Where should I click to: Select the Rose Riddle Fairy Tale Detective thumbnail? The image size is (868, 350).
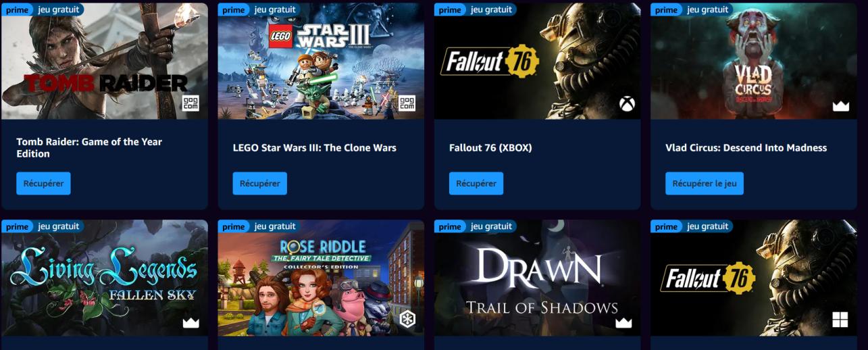[x=321, y=278]
